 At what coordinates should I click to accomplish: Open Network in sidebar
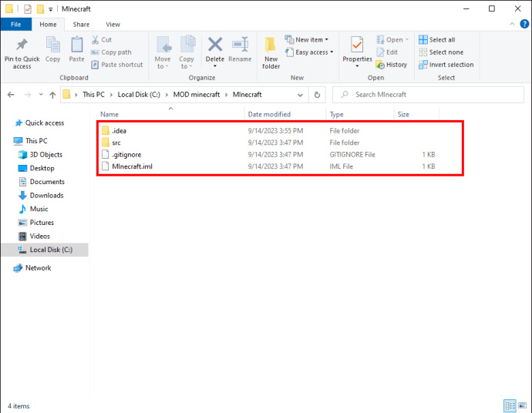pos(32,268)
